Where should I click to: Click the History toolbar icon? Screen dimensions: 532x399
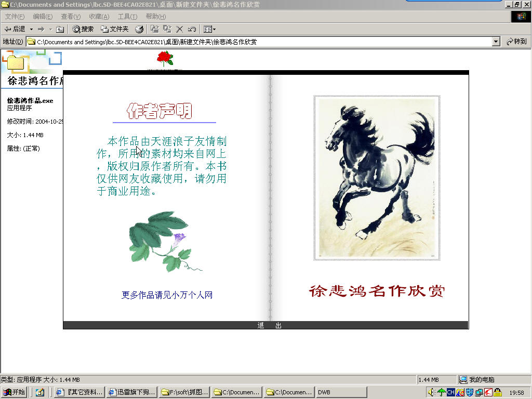click(x=139, y=29)
